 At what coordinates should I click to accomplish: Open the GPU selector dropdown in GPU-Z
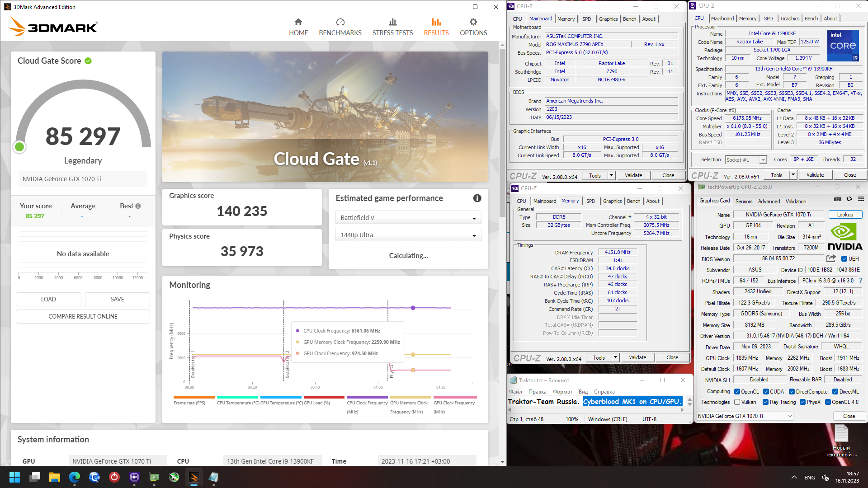[x=745, y=416]
